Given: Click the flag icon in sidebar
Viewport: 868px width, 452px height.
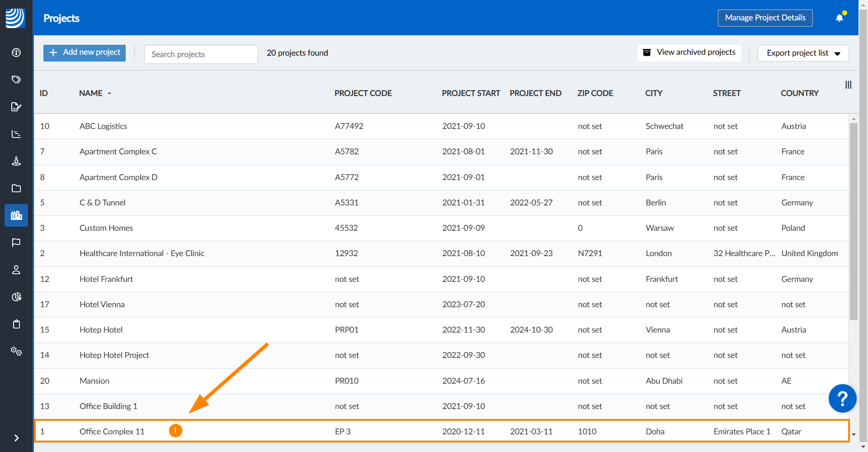Looking at the screenshot, I should click(16, 243).
